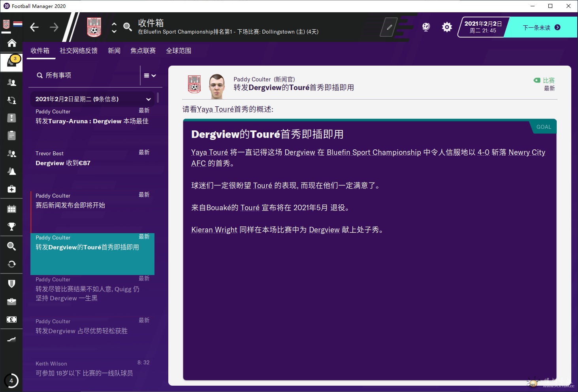Image resolution: width=578 pixels, height=392 pixels.
Task: Click the 下一条未读 continue button
Action: coord(541,27)
